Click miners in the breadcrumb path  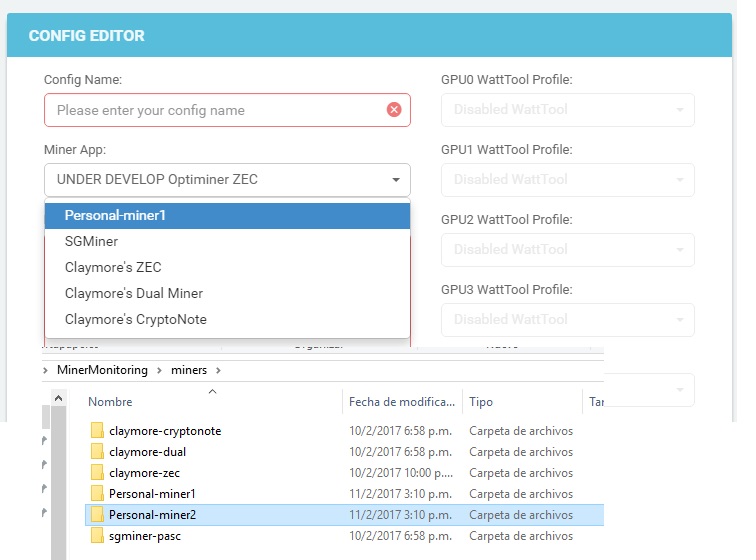pos(189,370)
